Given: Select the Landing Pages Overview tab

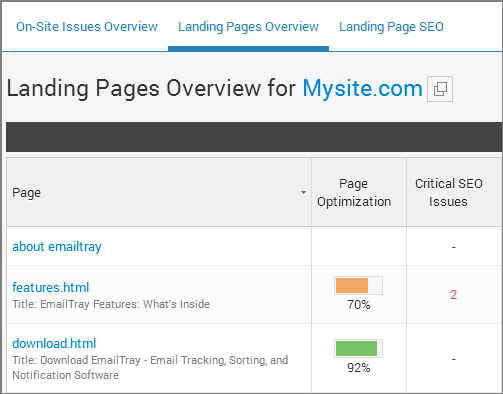Looking at the screenshot, I should 248,27.
